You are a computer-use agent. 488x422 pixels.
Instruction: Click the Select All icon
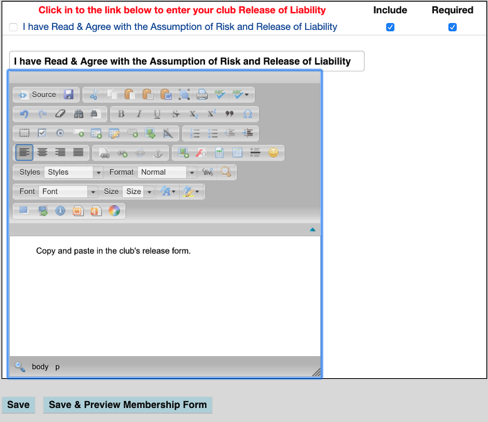click(x=184, y=95)
